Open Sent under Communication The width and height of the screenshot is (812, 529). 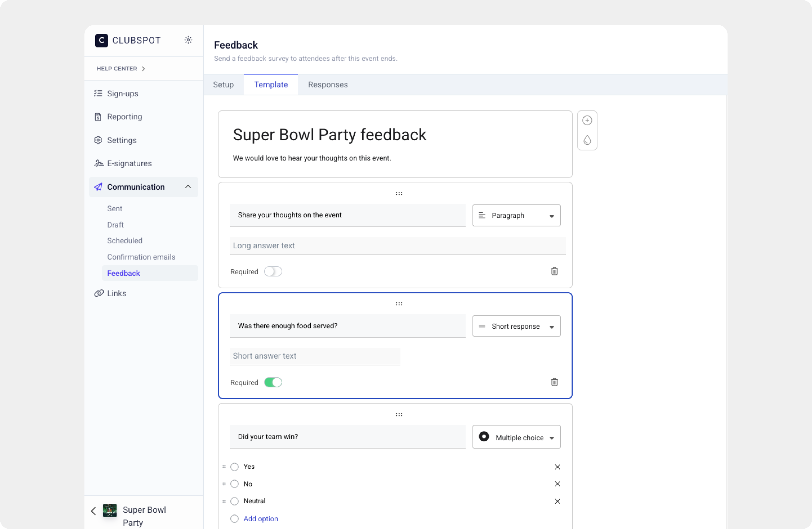[x=115, y=208]
